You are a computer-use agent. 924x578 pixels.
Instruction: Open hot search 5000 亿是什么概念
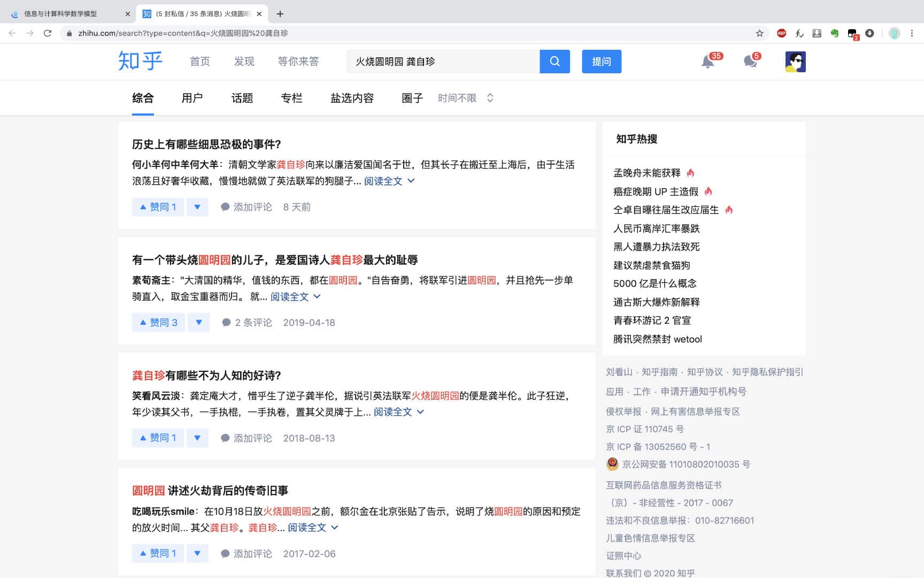(655, 284)
